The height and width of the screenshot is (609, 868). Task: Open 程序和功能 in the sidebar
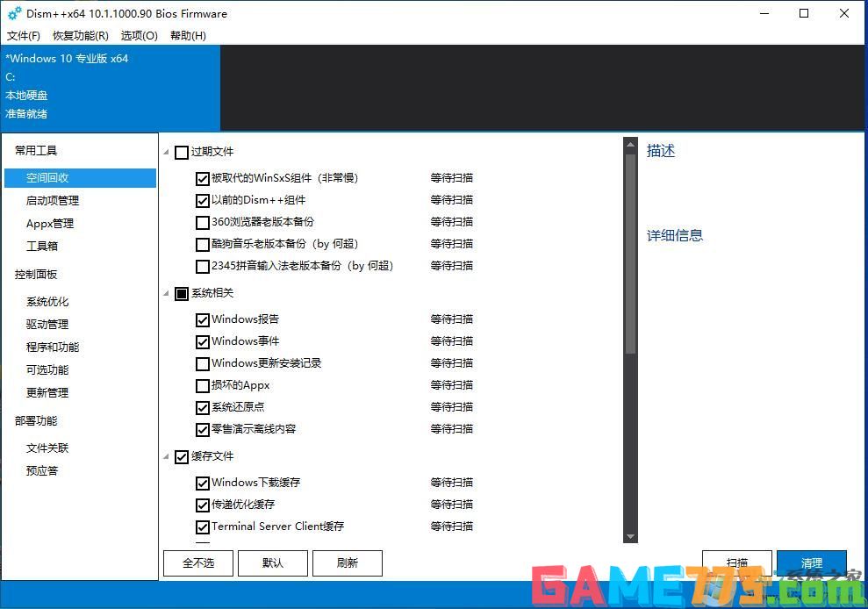tap(53, 347)
